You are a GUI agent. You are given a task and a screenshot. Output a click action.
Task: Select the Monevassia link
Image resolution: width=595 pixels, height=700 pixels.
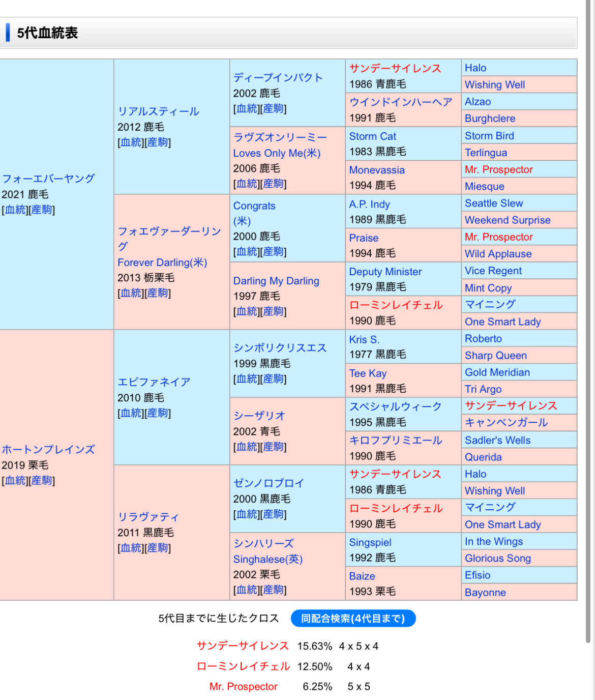coord(377,170)
